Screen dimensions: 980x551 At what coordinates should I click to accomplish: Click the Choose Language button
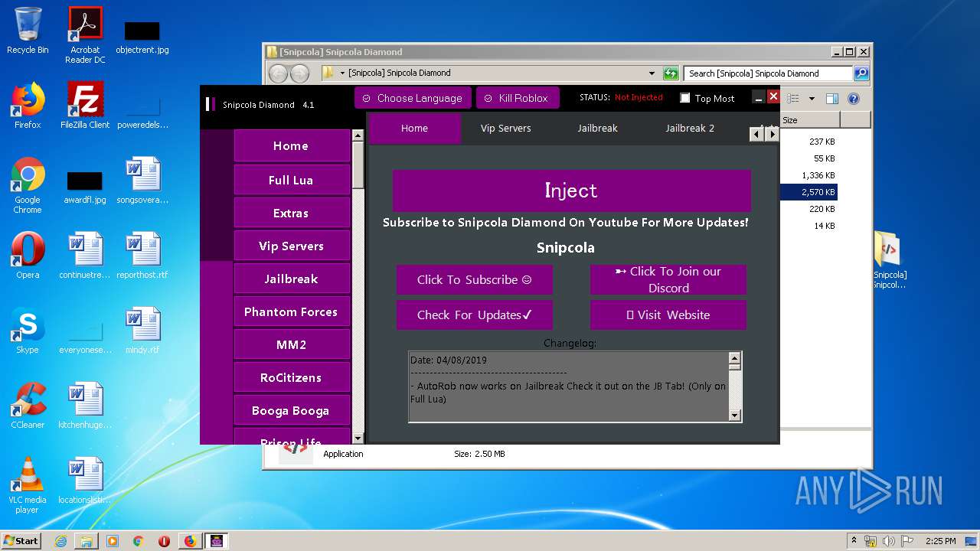[412, 98]
